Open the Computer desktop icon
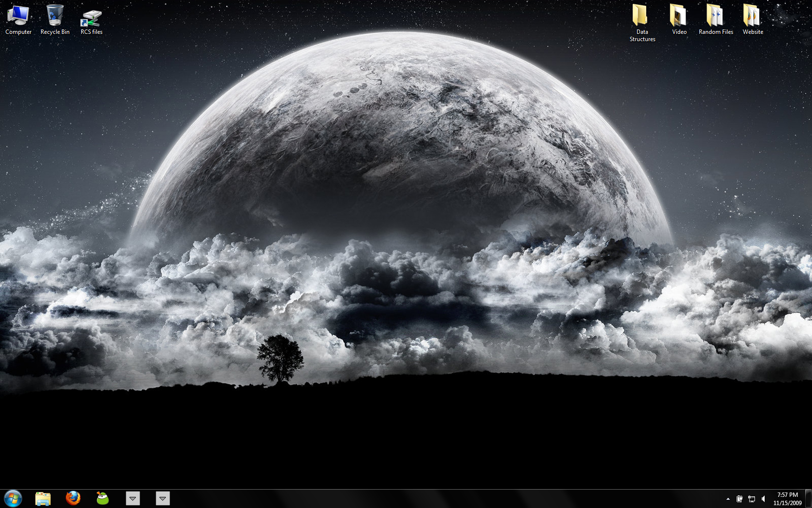This screenshot has width=812, height=508. pos(18,19)
